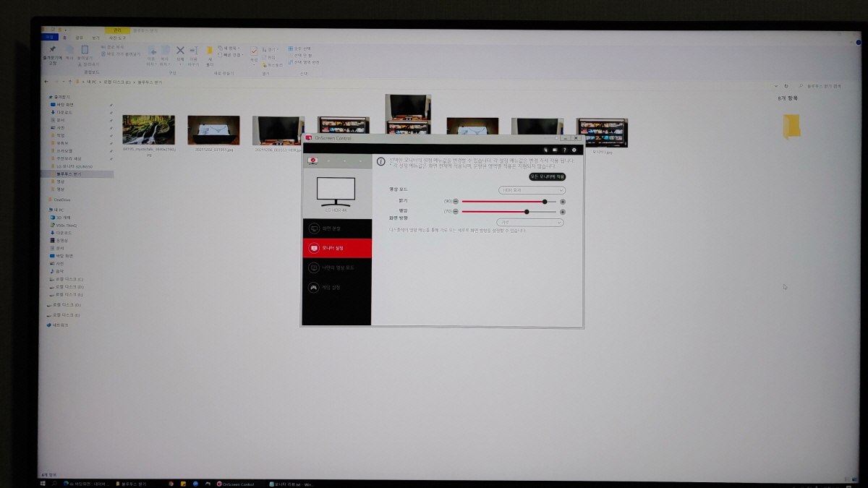The image size is (868, 488).
Task: Click the LG HDR 4K monitor preview image
Action: pos(336,191)
